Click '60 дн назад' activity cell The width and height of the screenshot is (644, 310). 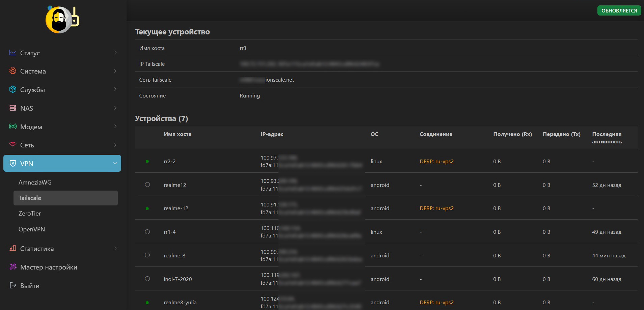point(607,279)
